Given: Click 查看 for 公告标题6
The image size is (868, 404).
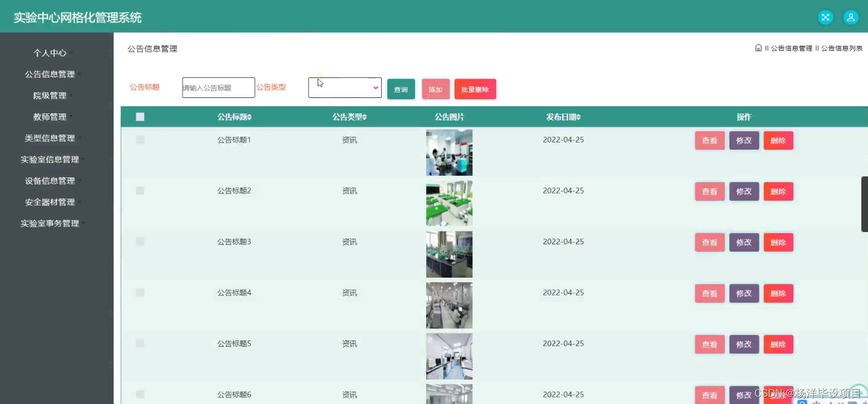Looking at the screenshot, I should [709, 395].
